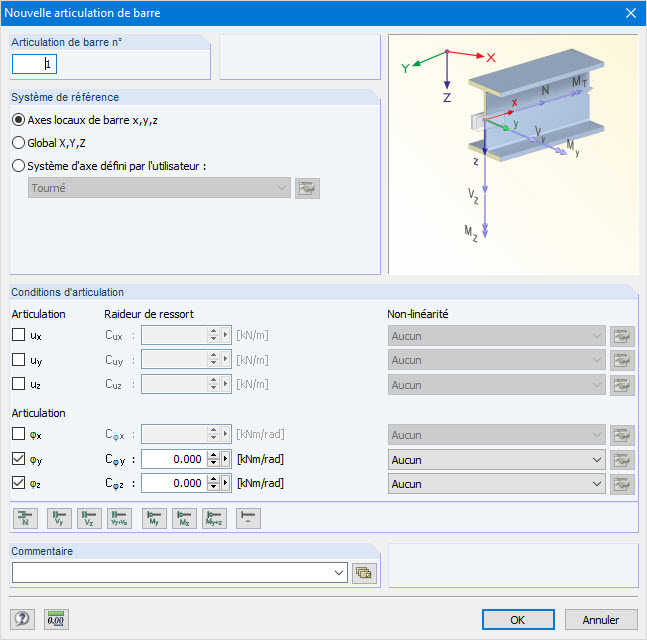This screenshot has height=640, width=647.
Task: Enable the ux articulation checkbox
Action: pyautogui.click(x=18, y=334)
